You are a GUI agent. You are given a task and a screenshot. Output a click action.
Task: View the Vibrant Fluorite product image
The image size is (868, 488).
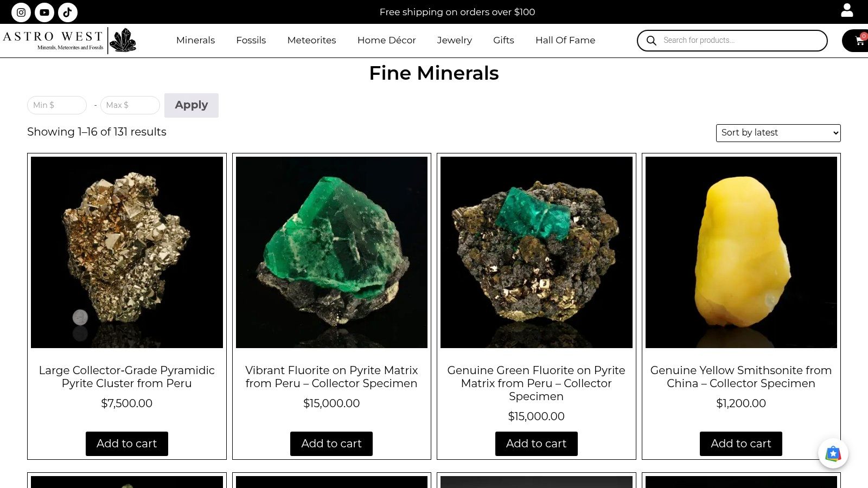point(331,252)
